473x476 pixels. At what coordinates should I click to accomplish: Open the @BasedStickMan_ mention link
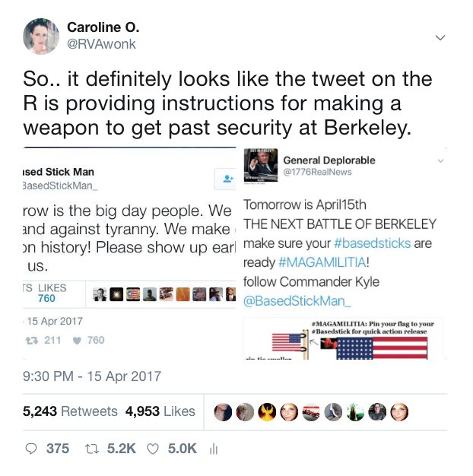pyautogui.click(x=297, y=301)
